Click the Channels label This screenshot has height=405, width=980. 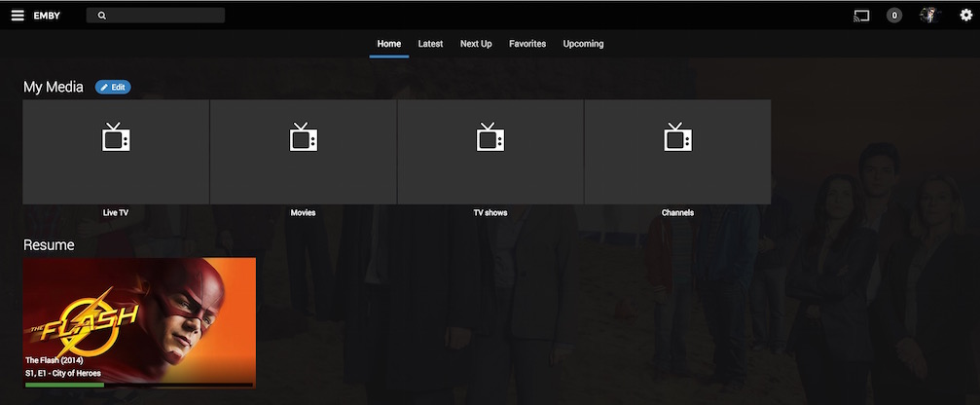[677, 212]
